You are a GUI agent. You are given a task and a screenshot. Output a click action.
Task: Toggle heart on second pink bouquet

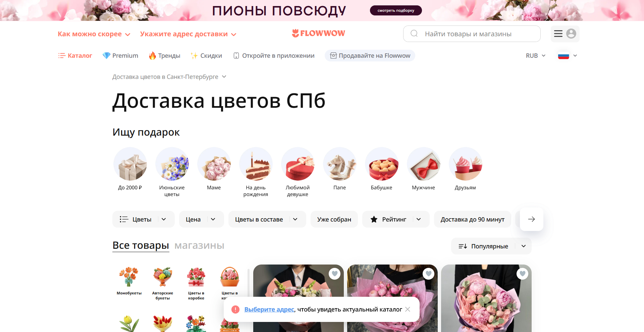coord(428,274)
